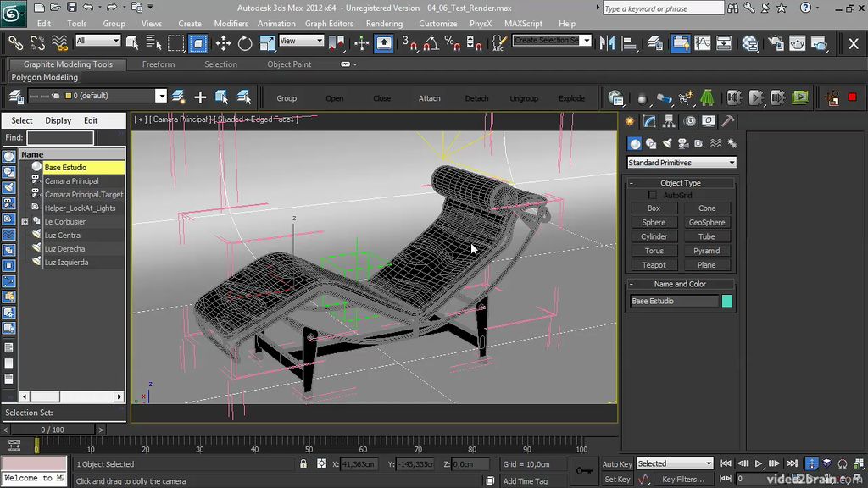The height and width of the screenshot is (488, 868).
Task: Enable the AutoGrid checkbox
Action: pos(652,194)
